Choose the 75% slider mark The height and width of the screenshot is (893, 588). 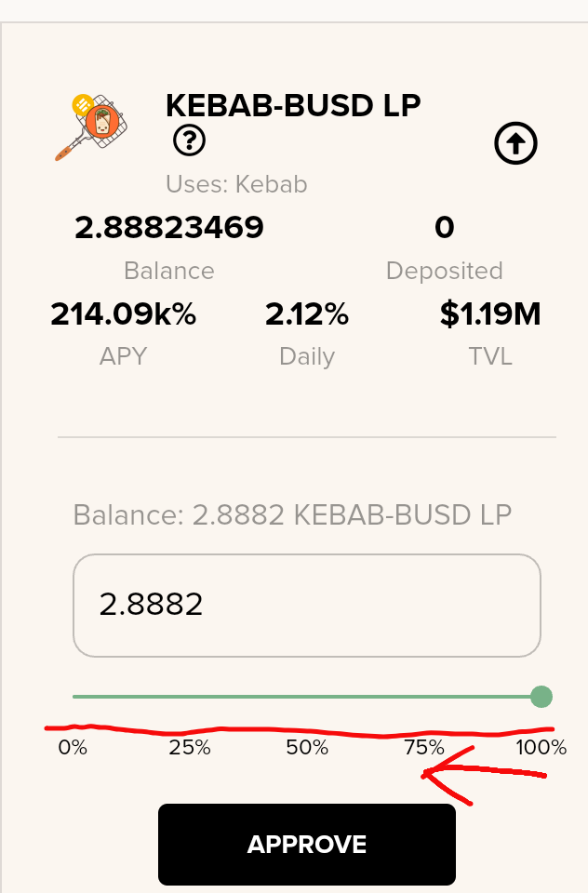pos(424,747)
